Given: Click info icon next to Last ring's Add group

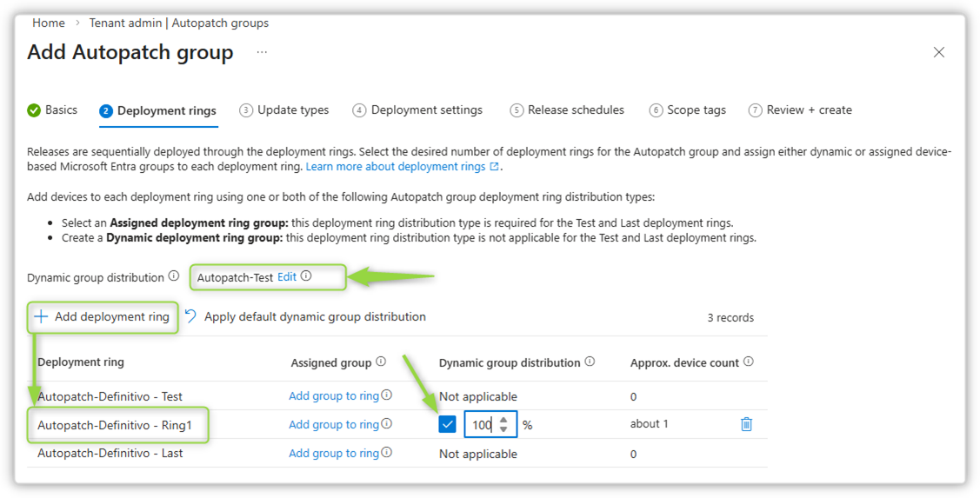Looking at the screenshot, I should click(x=387, y=453).
